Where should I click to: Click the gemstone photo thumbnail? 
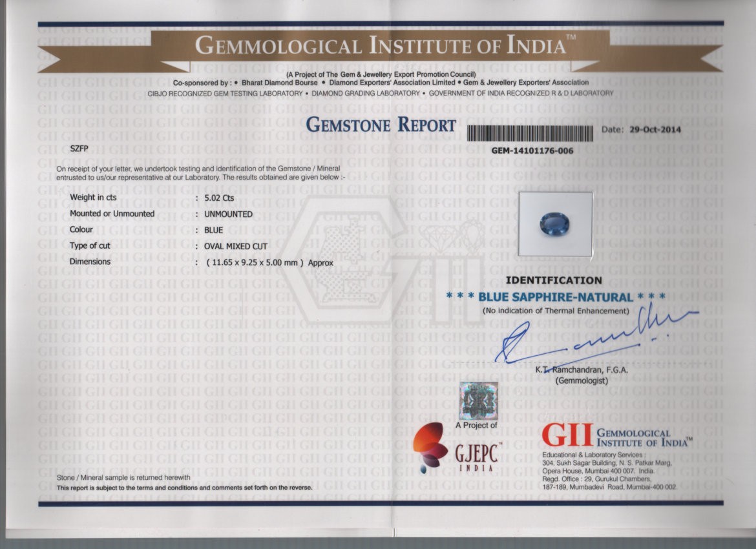555,224
